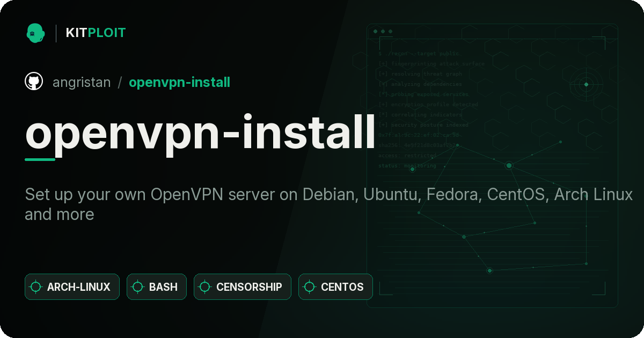644x338 pixels.
Task: Click the 'security posture indexed' terminal line
Action: tap(423, 125)
